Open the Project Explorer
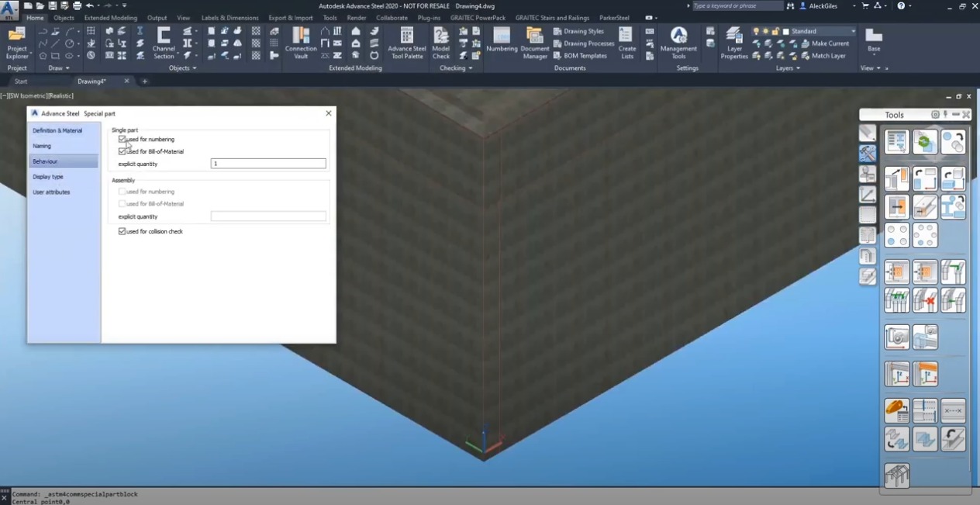980x505 pixels. pyautogui.click(x=17, y=43)
